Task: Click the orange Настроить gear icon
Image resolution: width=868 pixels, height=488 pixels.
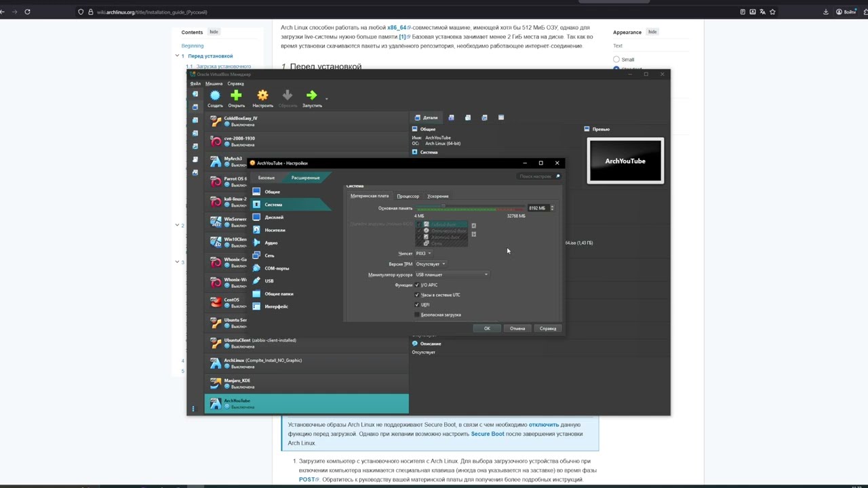Action: click(x=262, y=96)
